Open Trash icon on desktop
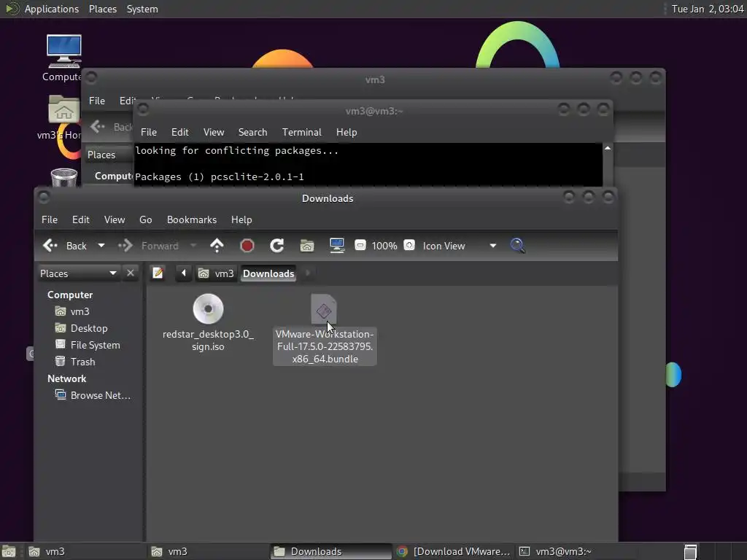Viewport: 747px width, 560px height. click(x=64, y=177)
